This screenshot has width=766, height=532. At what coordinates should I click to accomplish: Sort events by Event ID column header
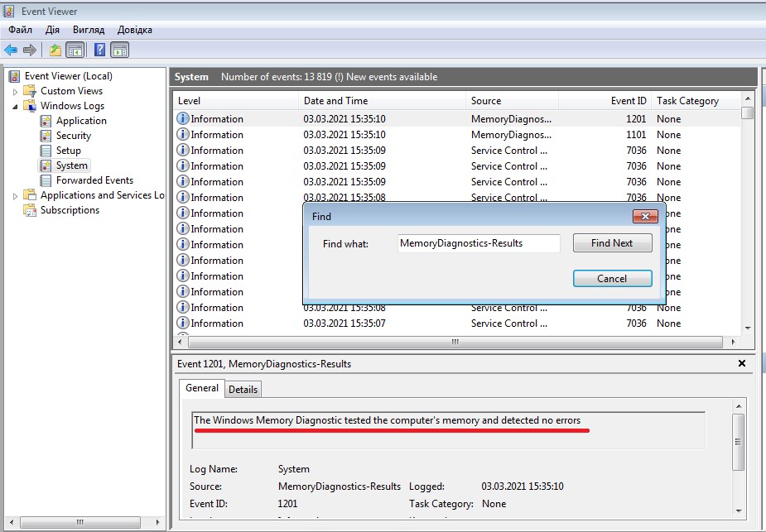pyautogui.click(x=629, y=101)
